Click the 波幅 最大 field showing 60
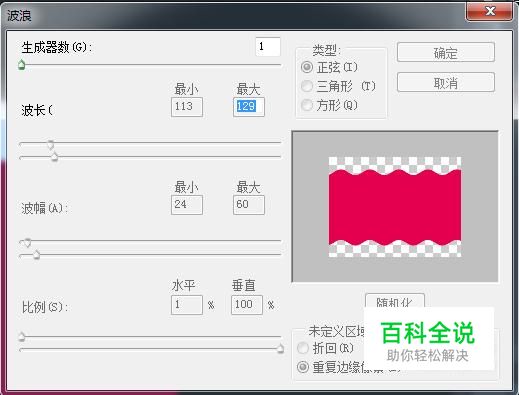This screenshot has height=395, width=519. 249,205
